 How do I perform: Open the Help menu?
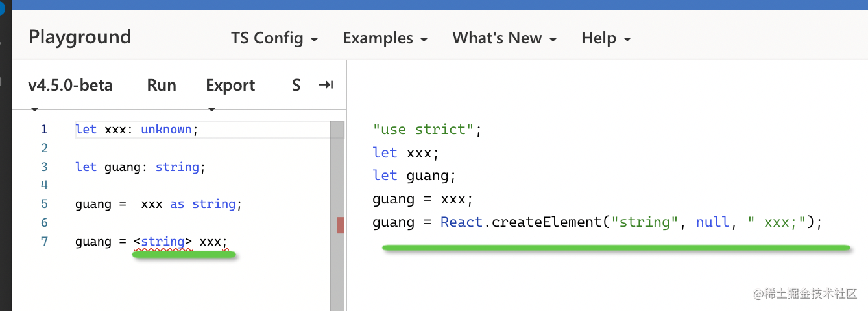(605, 38)
